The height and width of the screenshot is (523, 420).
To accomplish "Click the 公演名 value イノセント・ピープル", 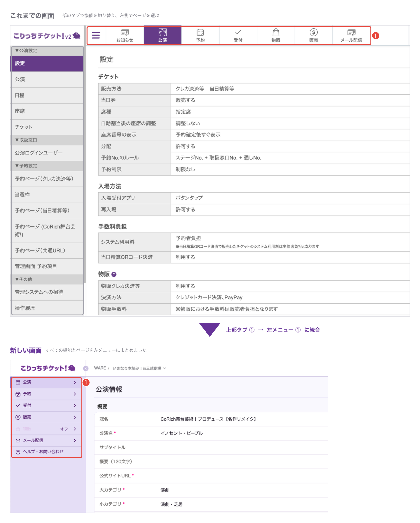I will [181, 433].
